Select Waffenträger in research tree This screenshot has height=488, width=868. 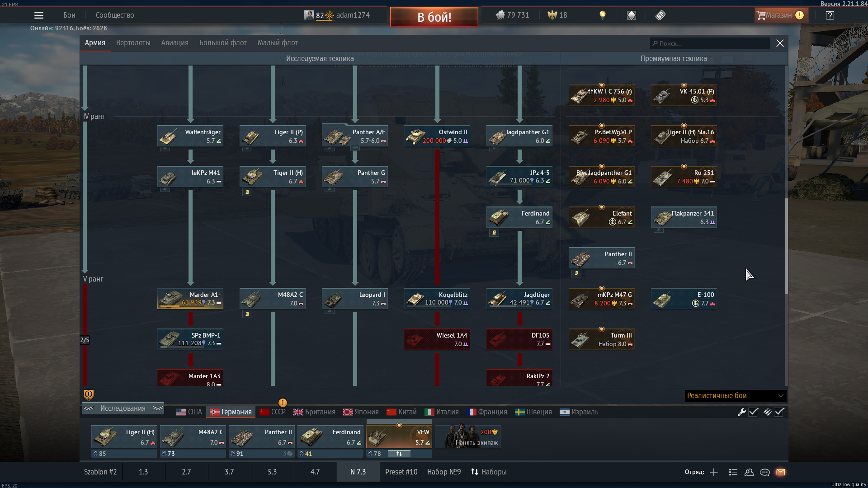190,136
